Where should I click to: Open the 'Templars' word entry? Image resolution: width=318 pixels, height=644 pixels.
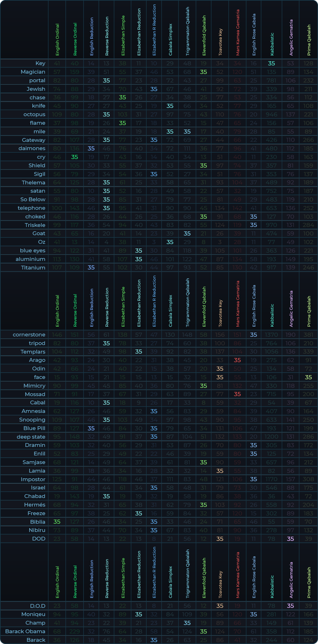tap(33, 352)
